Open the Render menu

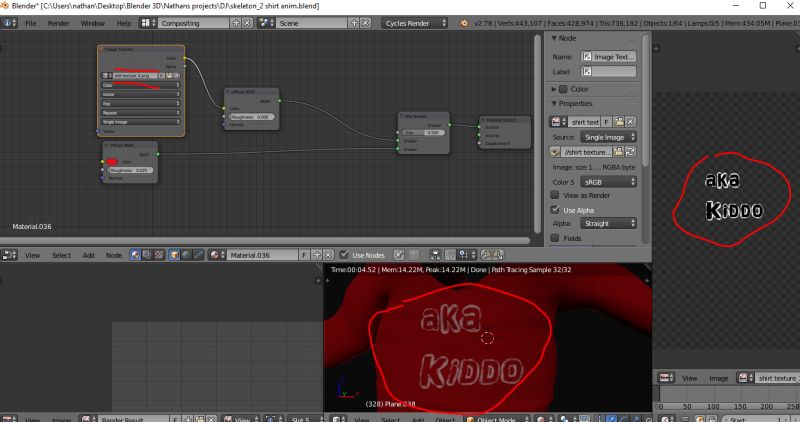(58, 23)
